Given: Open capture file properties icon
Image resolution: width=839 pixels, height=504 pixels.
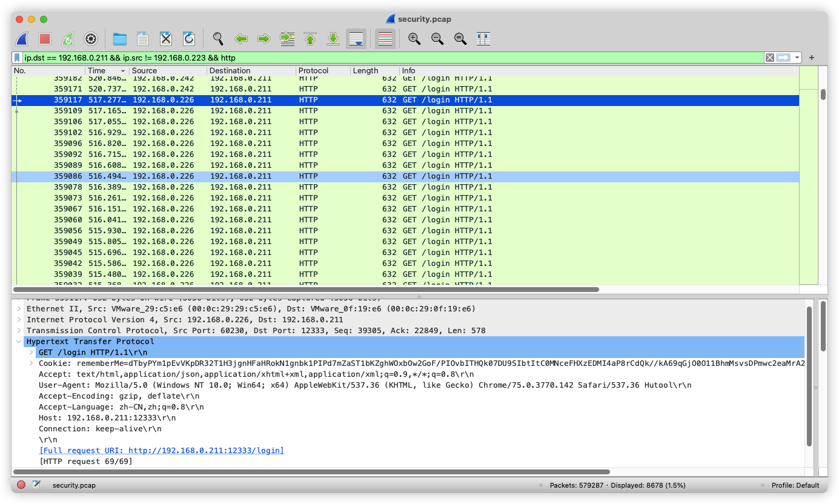Looking at the screenshot, I should click(36, 485).
